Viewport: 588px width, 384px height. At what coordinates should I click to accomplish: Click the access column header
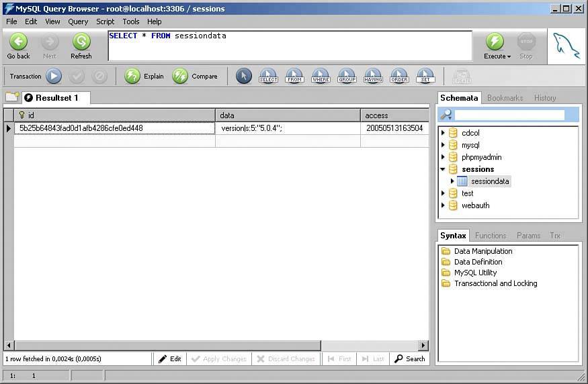[395, 115]
